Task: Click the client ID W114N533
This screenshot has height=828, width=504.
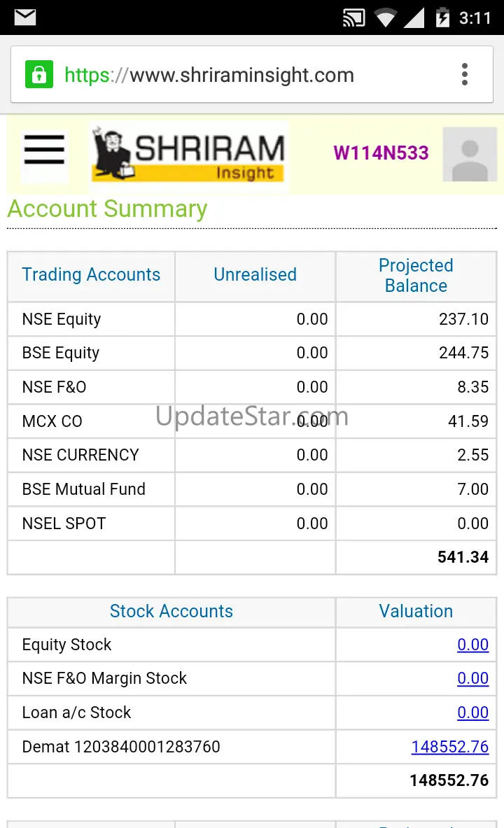Action: point(381,153)
